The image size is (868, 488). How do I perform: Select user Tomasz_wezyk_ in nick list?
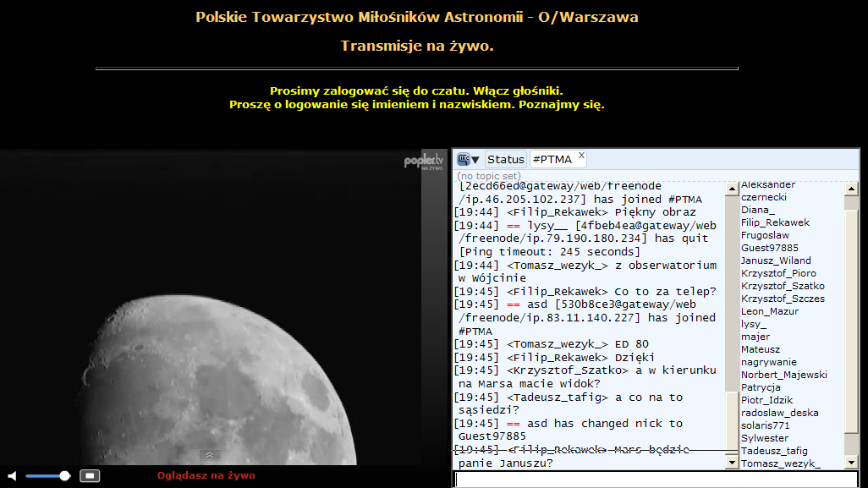pyautogui.click(x=781, y=463)
